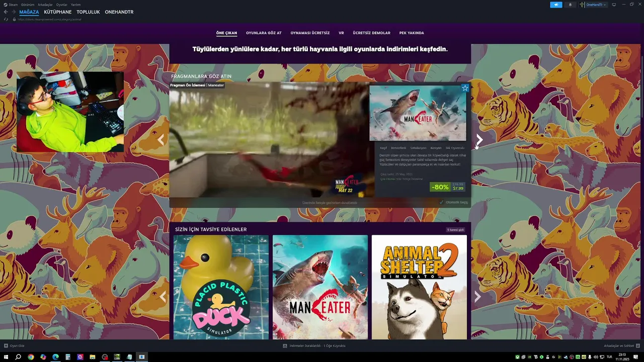
Task: Select the ÜCRETSİZ DEMOLAR tab
Action: 371,33
